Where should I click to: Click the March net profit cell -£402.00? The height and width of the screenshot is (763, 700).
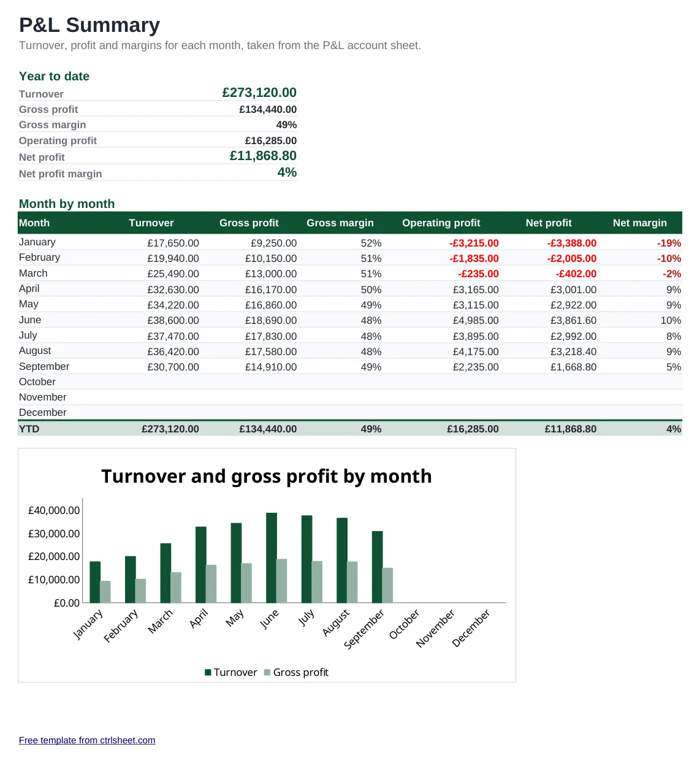576,274
